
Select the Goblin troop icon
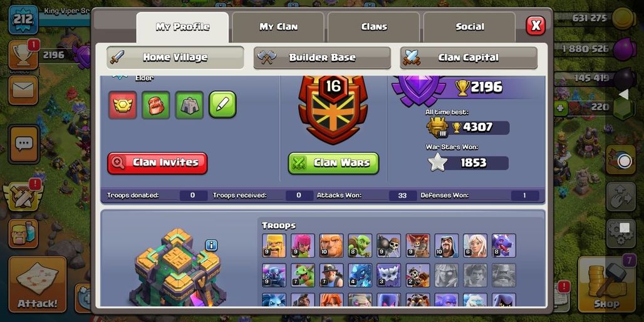(x=360, y=246)
